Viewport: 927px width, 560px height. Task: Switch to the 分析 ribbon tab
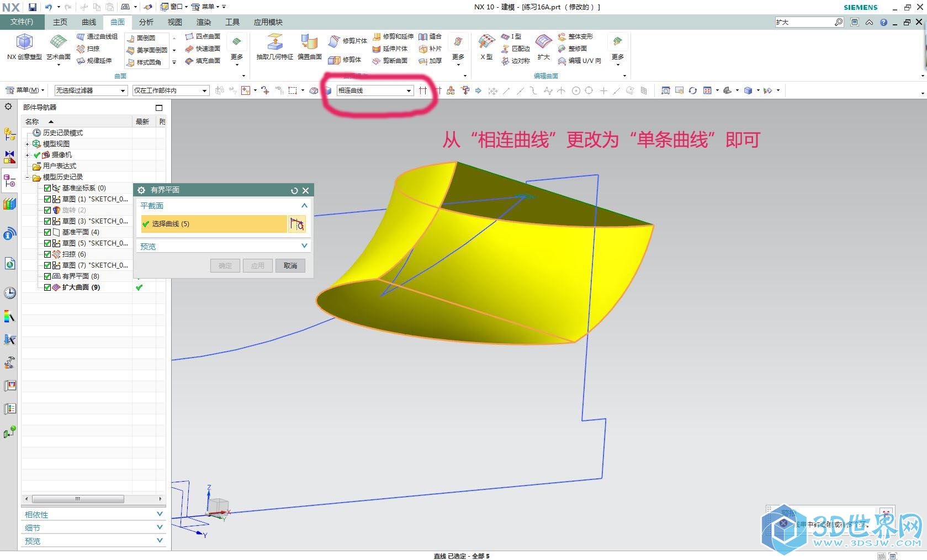[146, 22]
